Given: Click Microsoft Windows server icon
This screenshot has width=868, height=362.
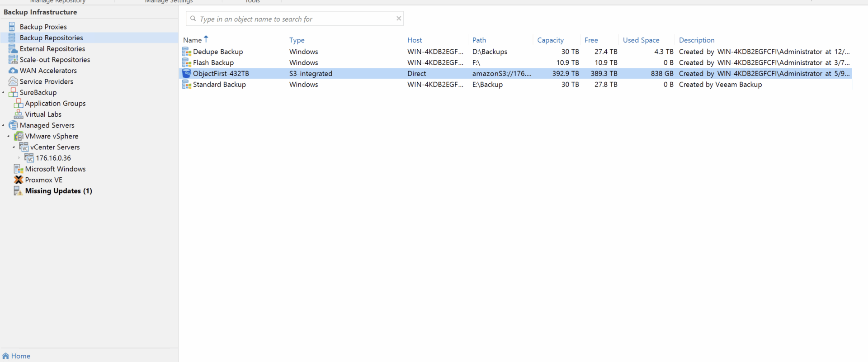Looking at the screenshot, I should point(19,169).
